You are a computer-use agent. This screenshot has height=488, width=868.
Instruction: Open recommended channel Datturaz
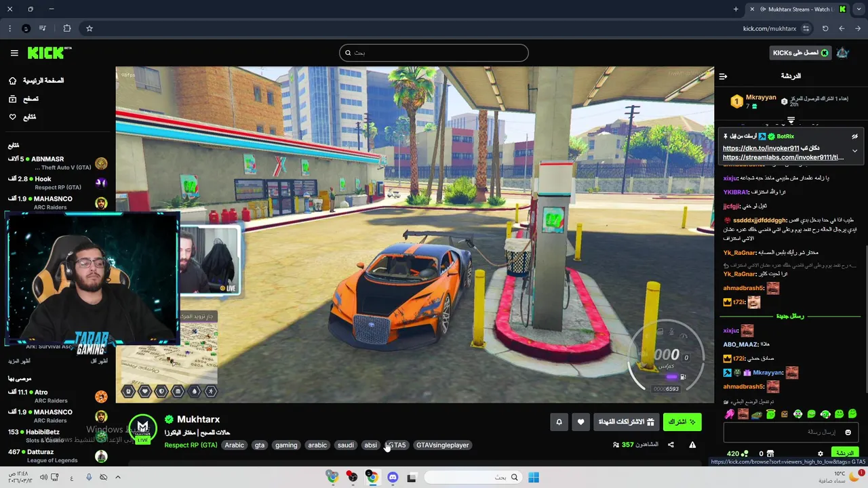[x=58, y=455]
